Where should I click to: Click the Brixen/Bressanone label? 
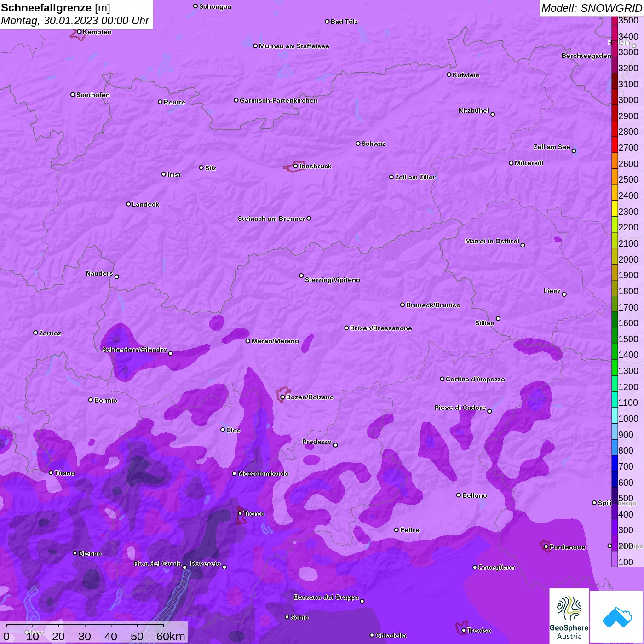pyautogui.click(x=381, y=328)
